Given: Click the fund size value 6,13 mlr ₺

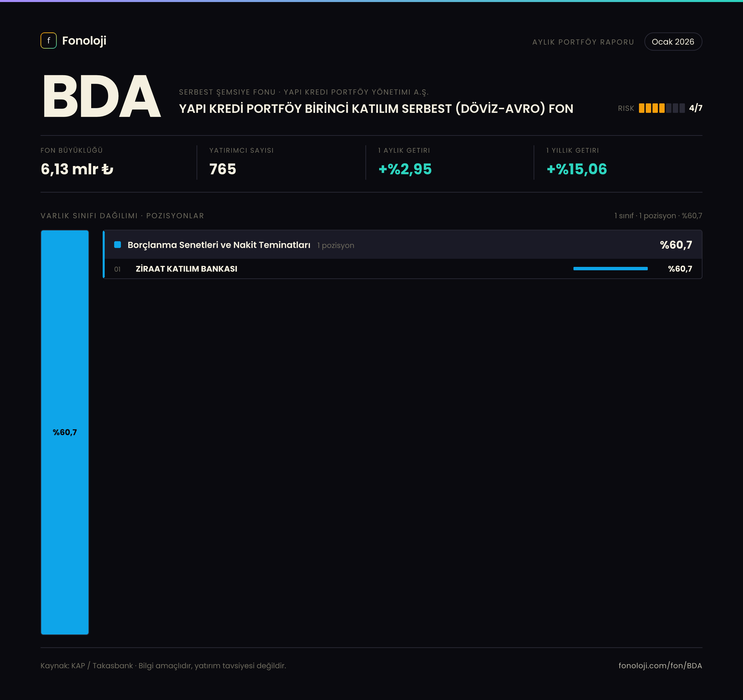Looking at the screenshot, I should (77, 169).
